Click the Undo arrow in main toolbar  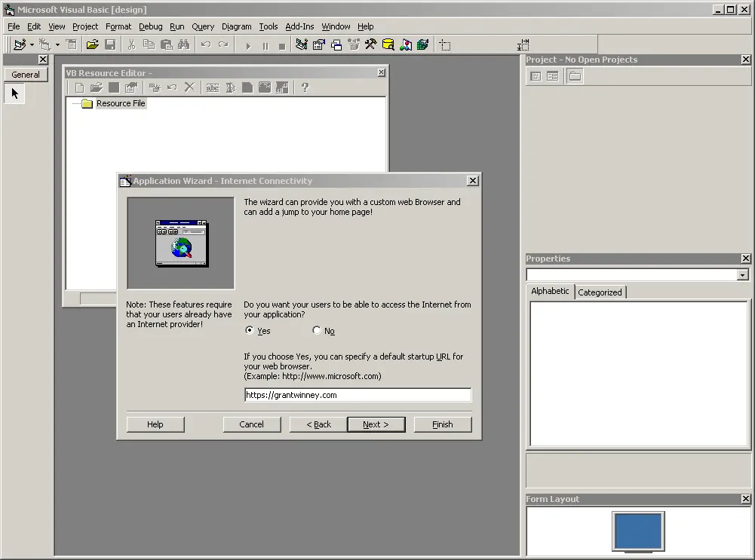[206, 44]
